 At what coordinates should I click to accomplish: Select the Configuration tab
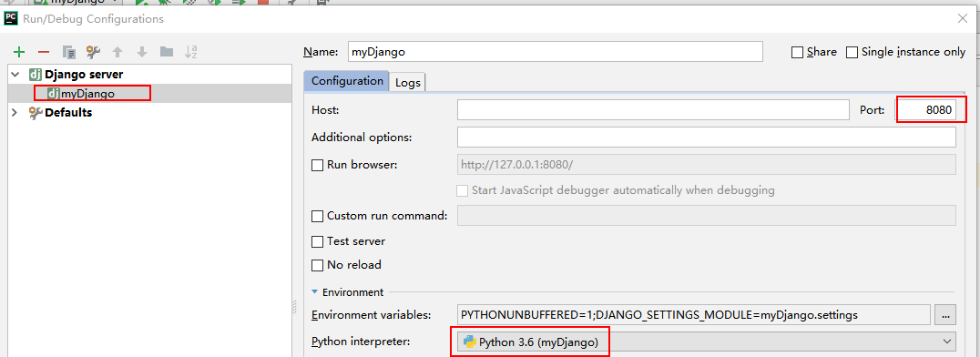tap(347, 81)
